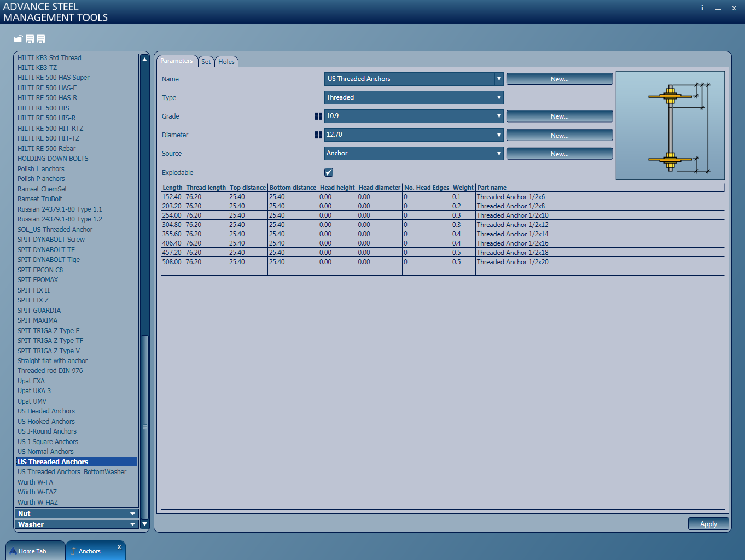Click the Threaded Anchor 1/2x6 part name cell
The width and height of the screenshot is (745, 560).
click(513, 197)
